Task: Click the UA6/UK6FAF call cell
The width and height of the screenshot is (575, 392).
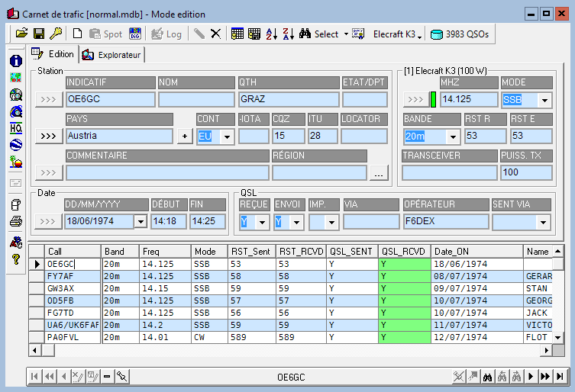Action: 73,325
